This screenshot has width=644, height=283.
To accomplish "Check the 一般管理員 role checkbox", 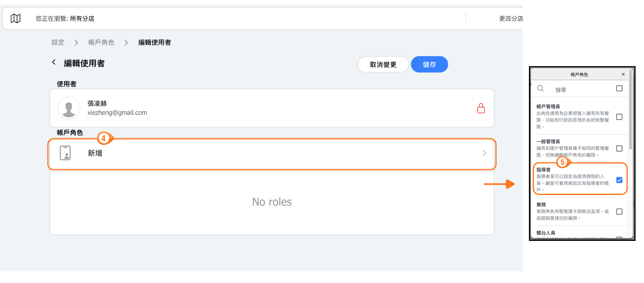I will click(x=619, y=148).
